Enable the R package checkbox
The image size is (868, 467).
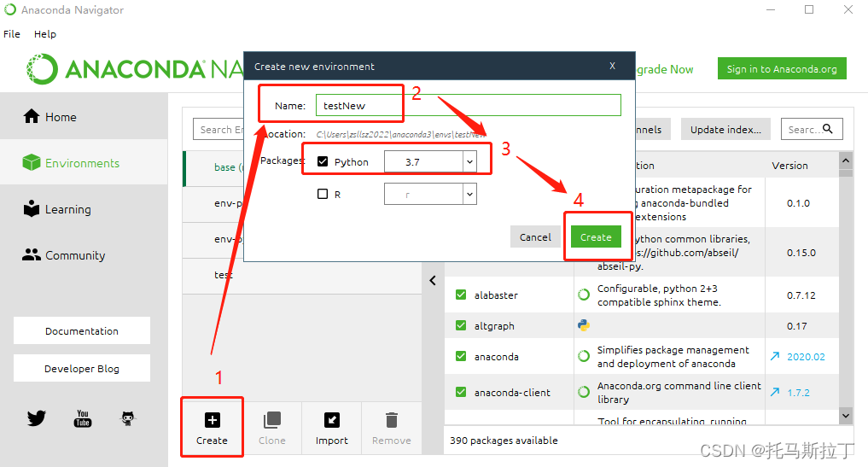click(323, 194)
